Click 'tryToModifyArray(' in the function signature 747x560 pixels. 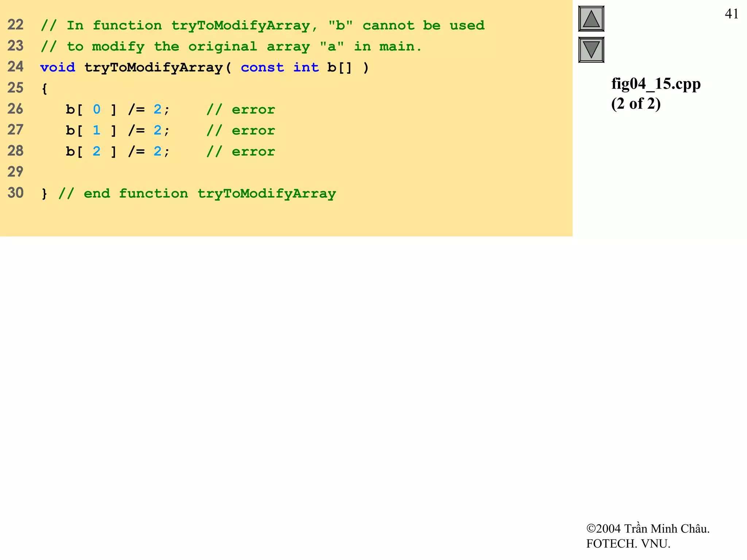pos(158,68)
